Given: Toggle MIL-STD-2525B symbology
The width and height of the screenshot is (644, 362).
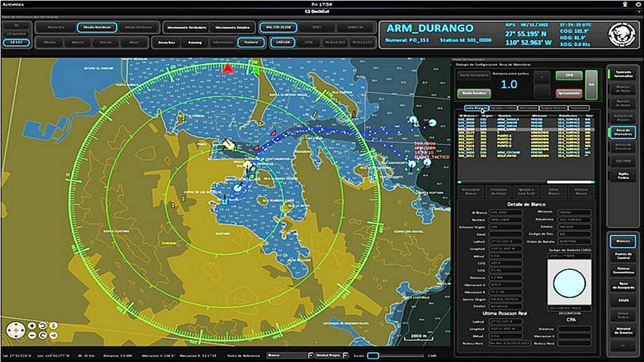Looking at the screenshot, I should 278,27.
